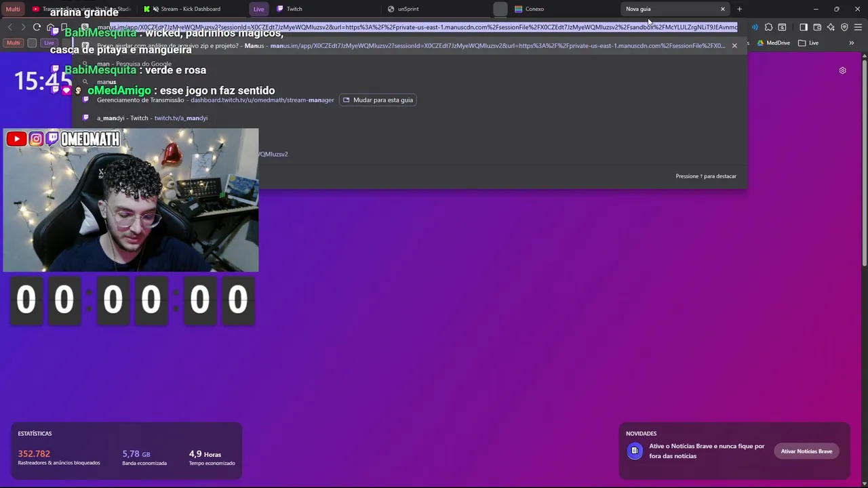This screenshot has width=868, height=488.
Task: Click the browser Back arrow
Action: coord(9,27)
